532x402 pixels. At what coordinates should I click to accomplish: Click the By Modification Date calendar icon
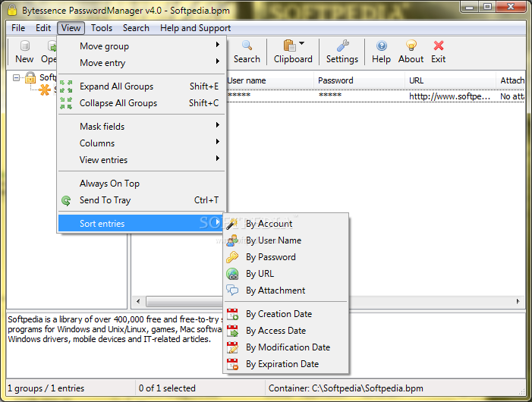tap(232, 347)
